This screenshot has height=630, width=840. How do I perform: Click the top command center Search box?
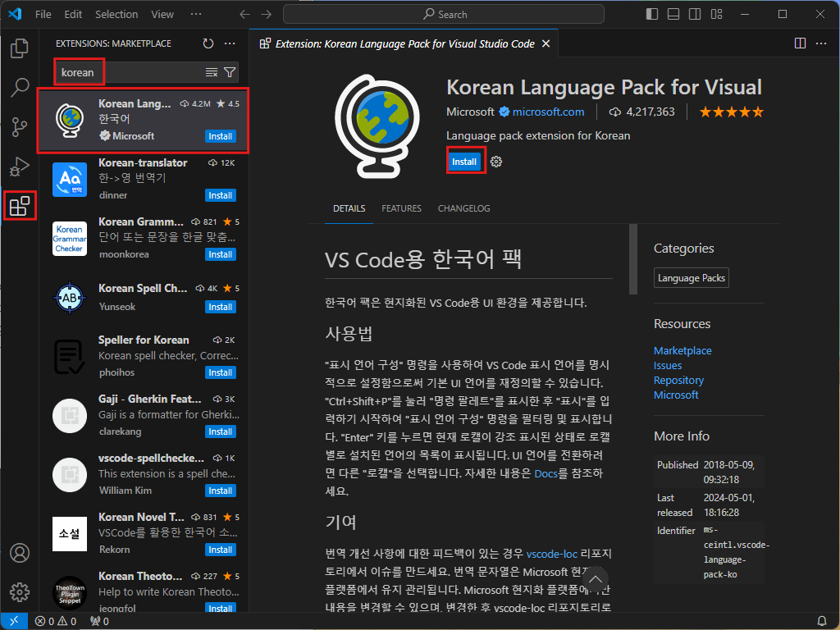[444, 15]
